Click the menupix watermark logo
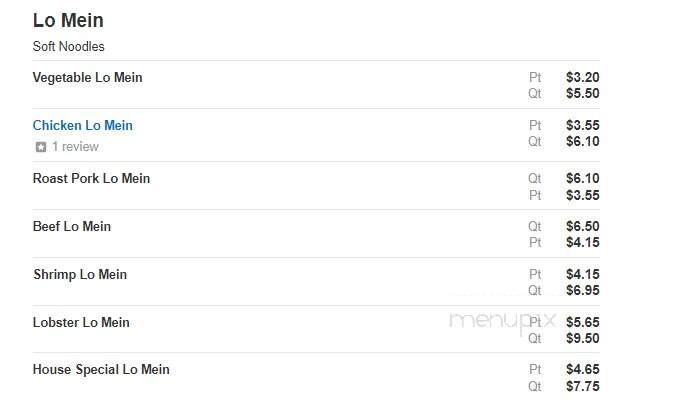This screenshot has width=682, height=403. 502,323
